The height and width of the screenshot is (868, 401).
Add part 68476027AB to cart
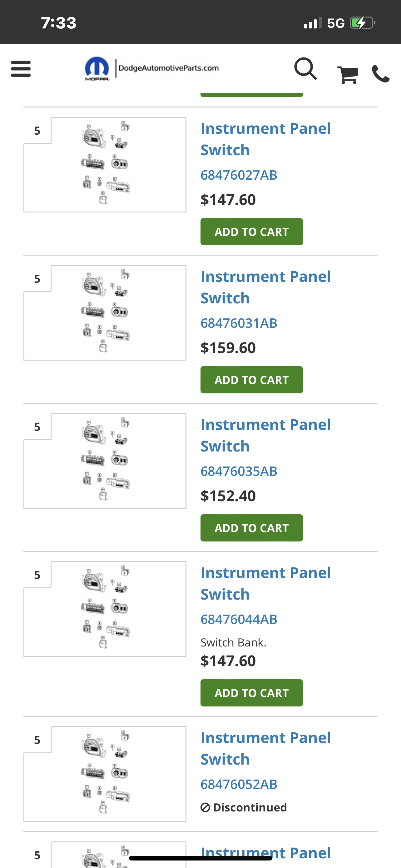(251, 232)
